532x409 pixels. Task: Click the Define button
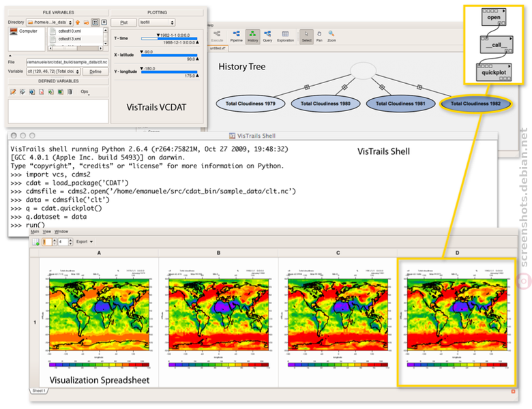tap(95, 72)
